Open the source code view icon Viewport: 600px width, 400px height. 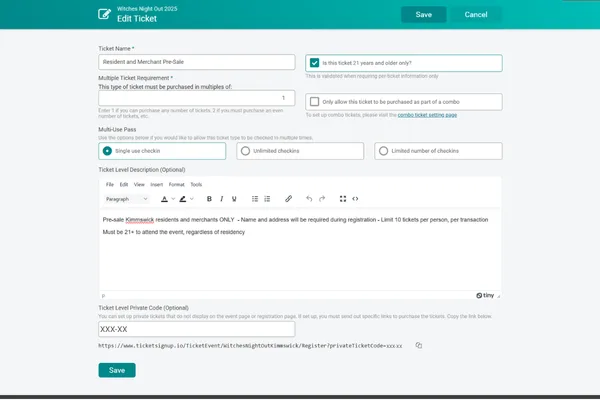click(x=355, y=199)
